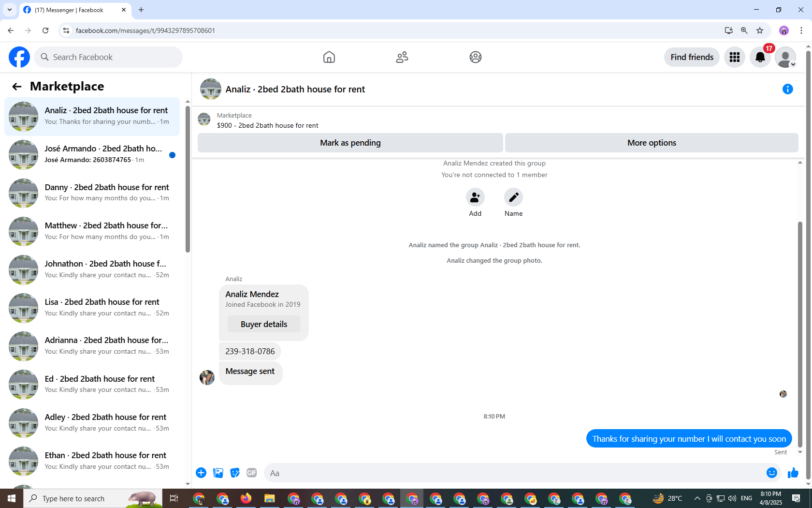Open the Windows Start menu
812x508 pixels.
[12, 498]
